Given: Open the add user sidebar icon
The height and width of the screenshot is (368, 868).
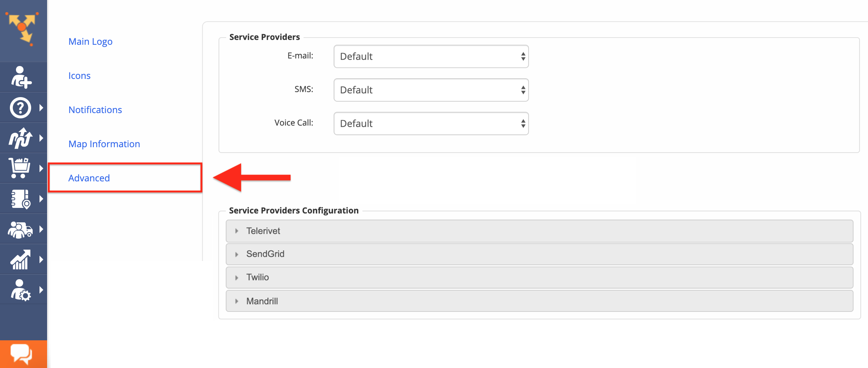Looking at the screenshot, I should (x=21, y=77).
